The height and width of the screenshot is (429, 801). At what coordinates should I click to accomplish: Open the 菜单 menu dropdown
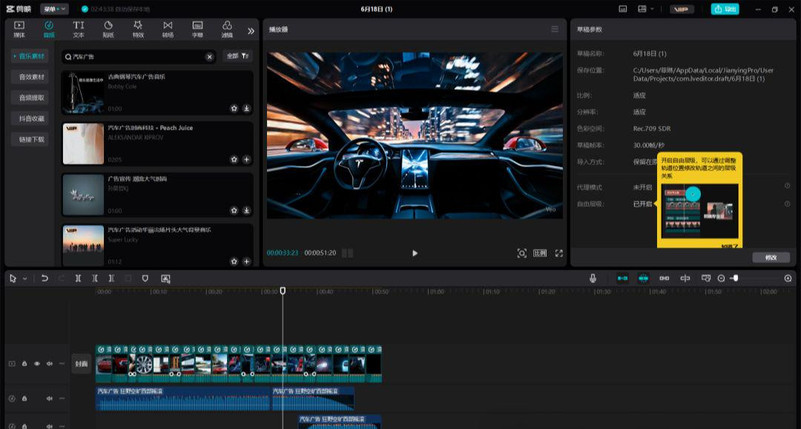click(x=54, y=9)
